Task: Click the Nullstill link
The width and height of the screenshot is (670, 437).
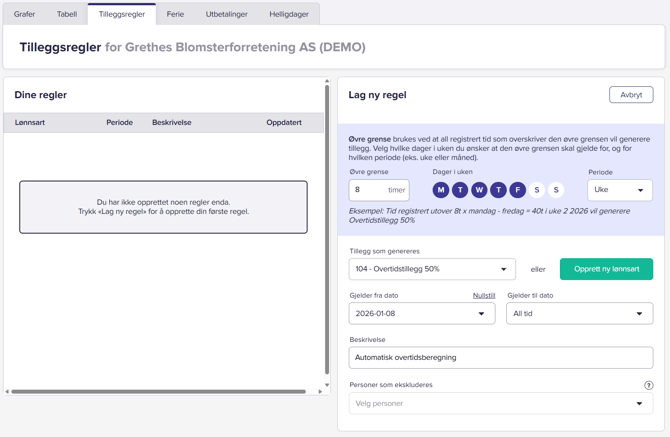Action: [x=483, y=296]
